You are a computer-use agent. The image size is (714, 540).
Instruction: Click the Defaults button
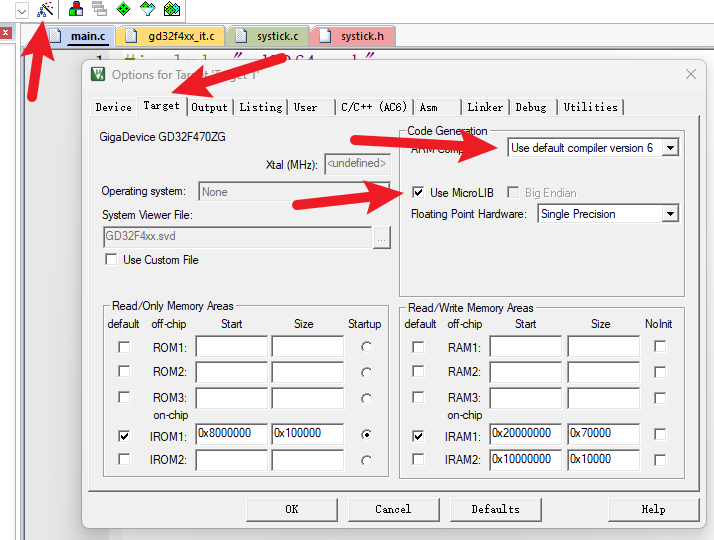click(495, 509)
